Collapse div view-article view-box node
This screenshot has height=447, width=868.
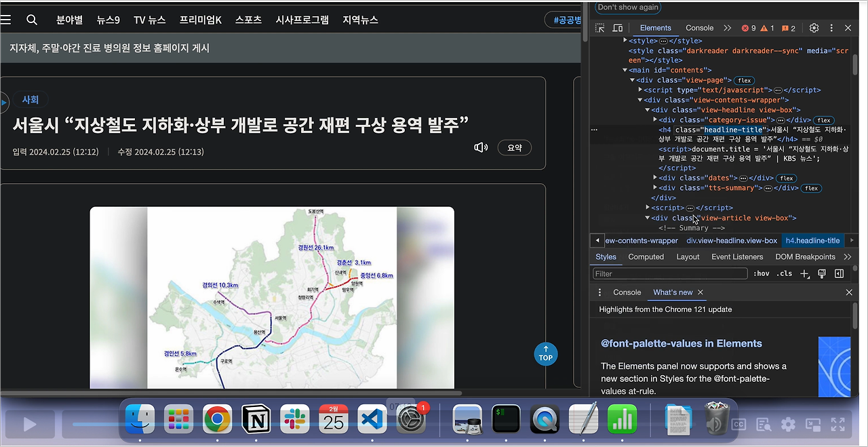coord(648,218)
